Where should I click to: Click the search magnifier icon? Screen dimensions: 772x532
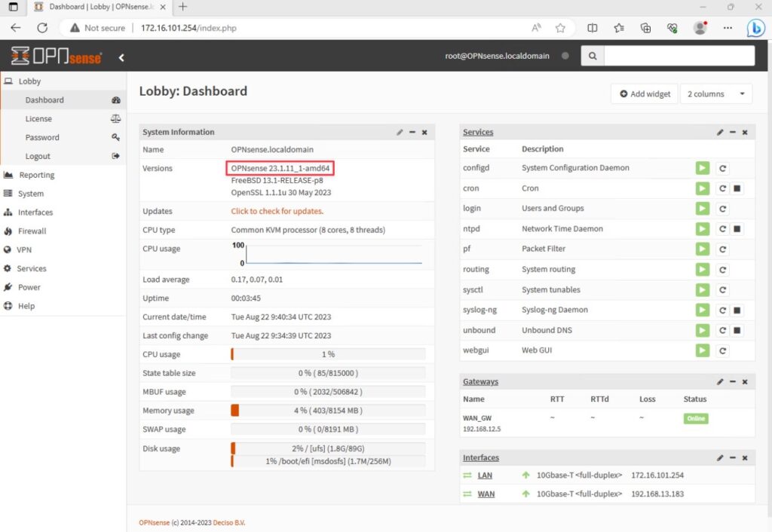[x=593, y=56]
